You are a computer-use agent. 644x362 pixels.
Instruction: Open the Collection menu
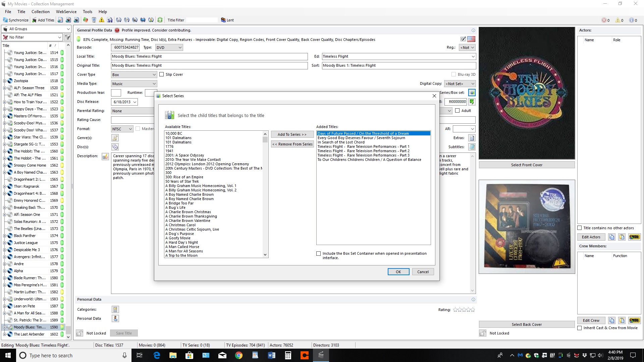41,11
